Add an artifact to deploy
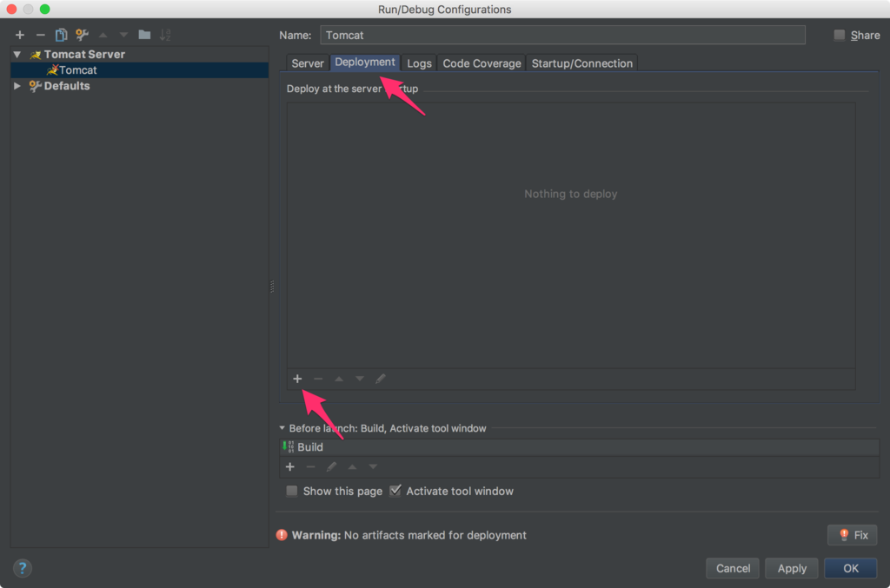The image size is (890, 588). [x=297, y=379]
